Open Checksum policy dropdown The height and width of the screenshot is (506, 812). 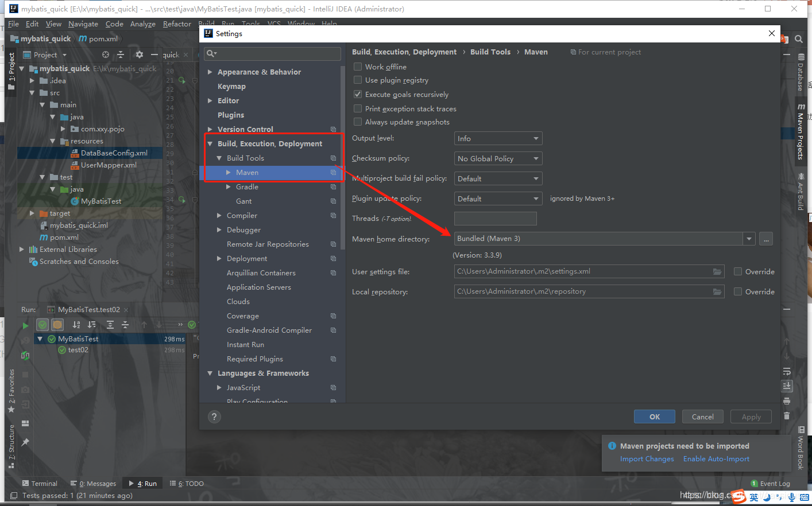498,158
